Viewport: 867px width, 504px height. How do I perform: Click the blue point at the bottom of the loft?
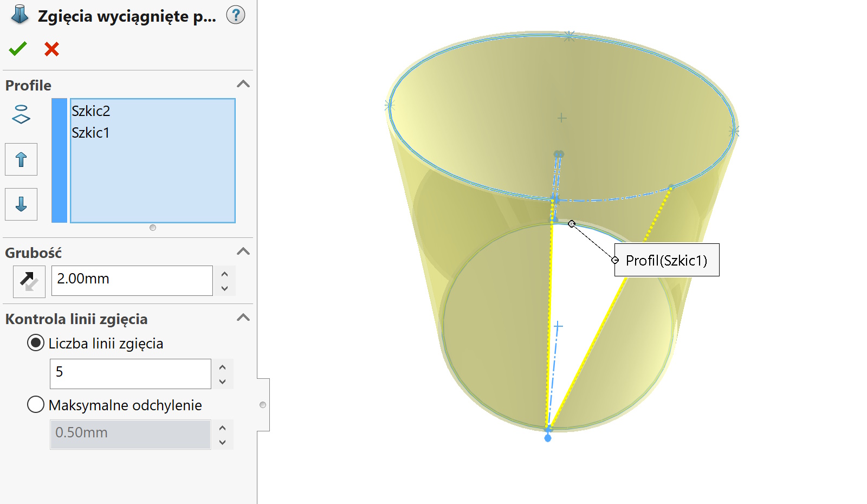[x=548, y=438]
